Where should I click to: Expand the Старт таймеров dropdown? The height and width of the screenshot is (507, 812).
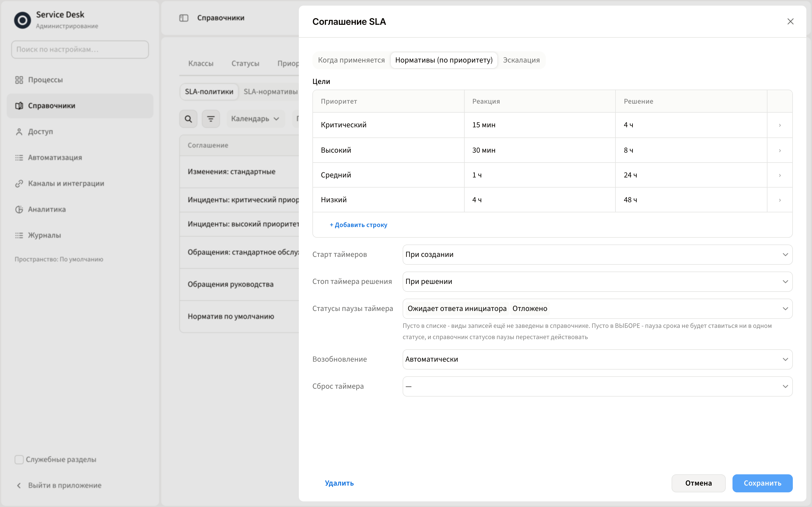(x=597, y=255)
